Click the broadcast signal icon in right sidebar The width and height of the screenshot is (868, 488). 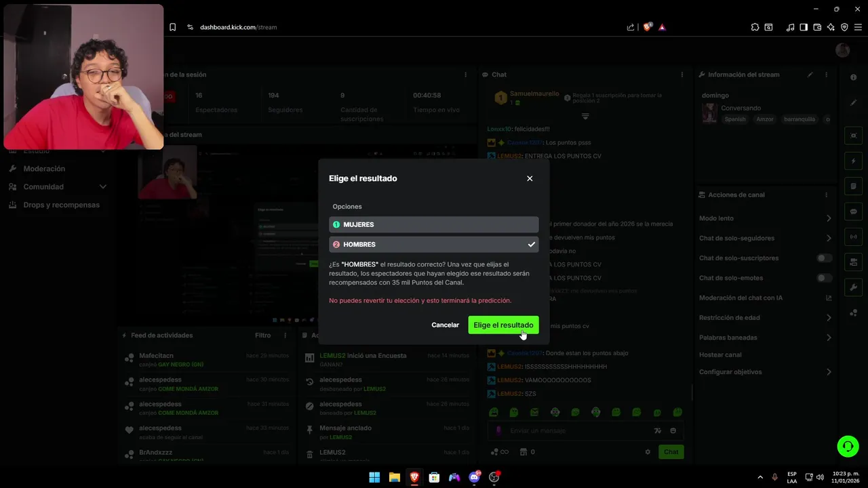point(854,237)
